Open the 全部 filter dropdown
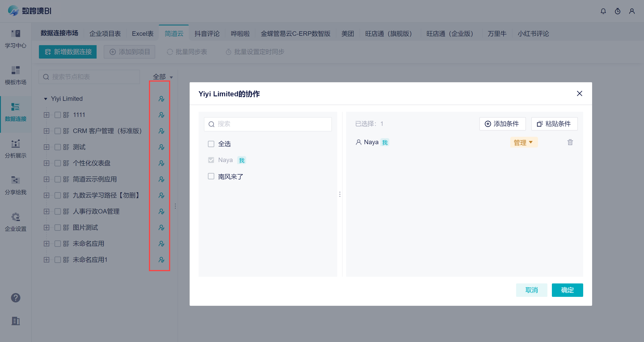Screen dimensions: 644x342 click(163, 77)
